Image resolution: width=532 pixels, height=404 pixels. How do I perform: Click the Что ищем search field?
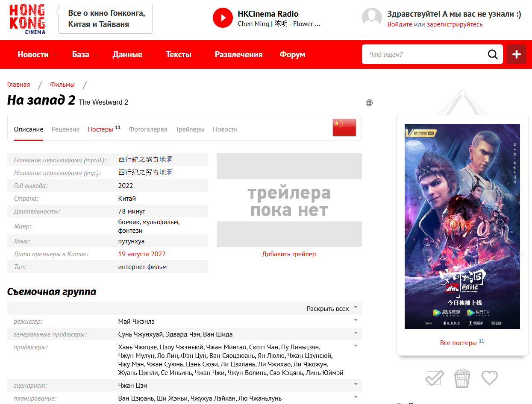pos(423,54)
